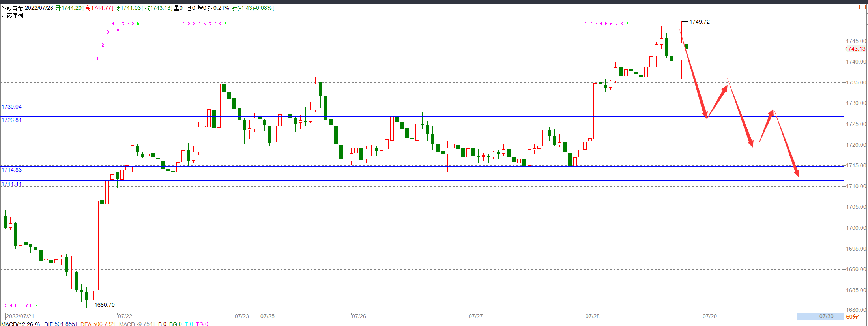Click the blue DIF 501.855 value
Image resolution: width=868 pixels, height=326 pixels.
tap(60, 324)
